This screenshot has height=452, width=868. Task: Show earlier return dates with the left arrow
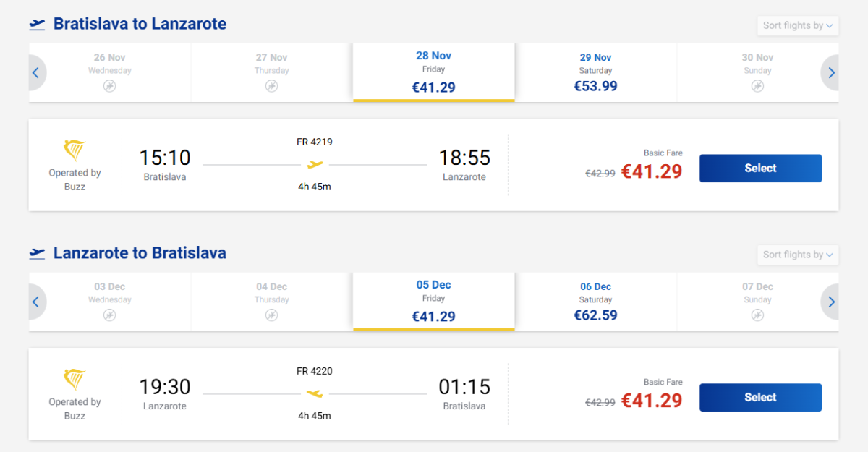(x=36, y=302)
